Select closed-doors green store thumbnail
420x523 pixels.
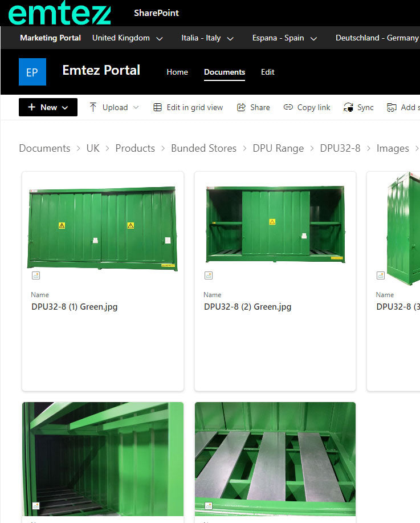(103, 229)
